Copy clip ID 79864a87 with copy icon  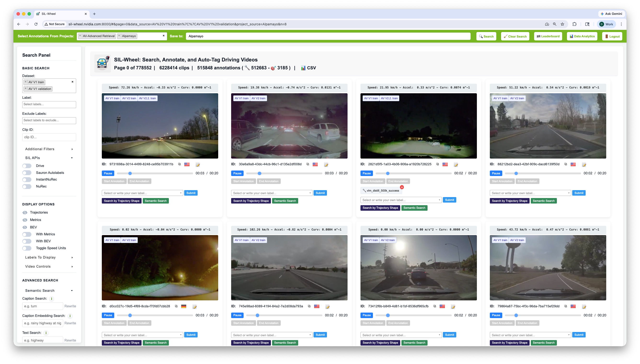point(566,306)
